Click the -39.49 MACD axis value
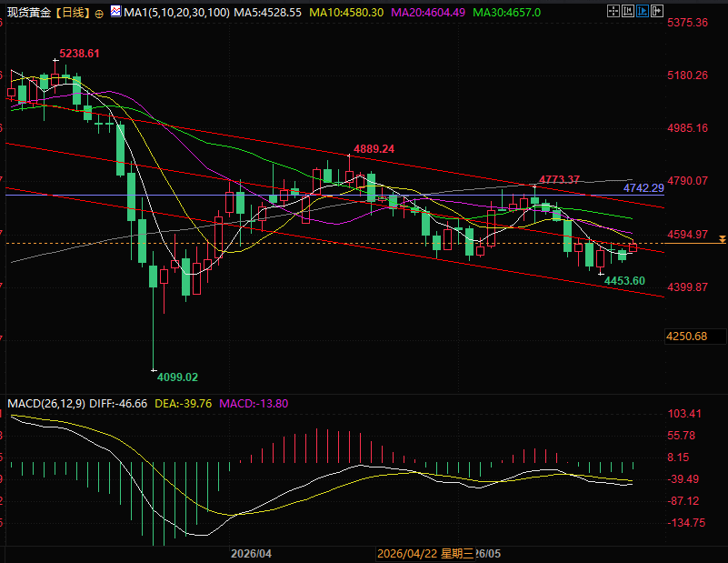The height and width of the screenshot is (563, 728). pos(683,479)
